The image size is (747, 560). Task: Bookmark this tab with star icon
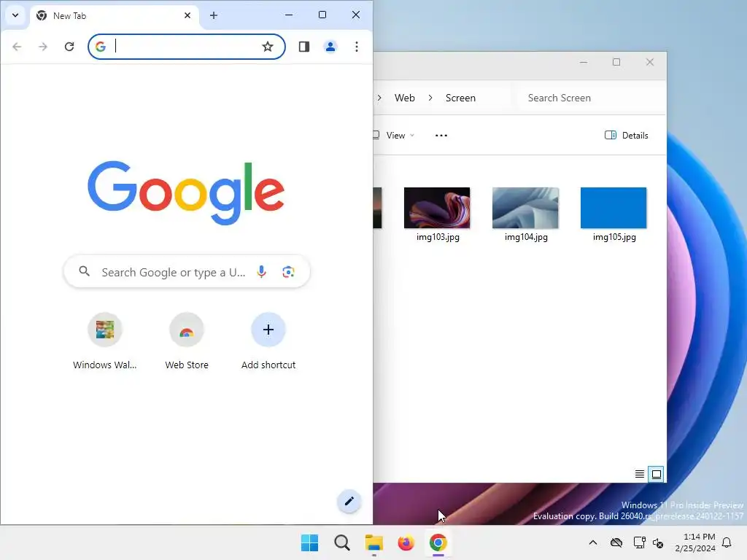[x=268, y=47]
